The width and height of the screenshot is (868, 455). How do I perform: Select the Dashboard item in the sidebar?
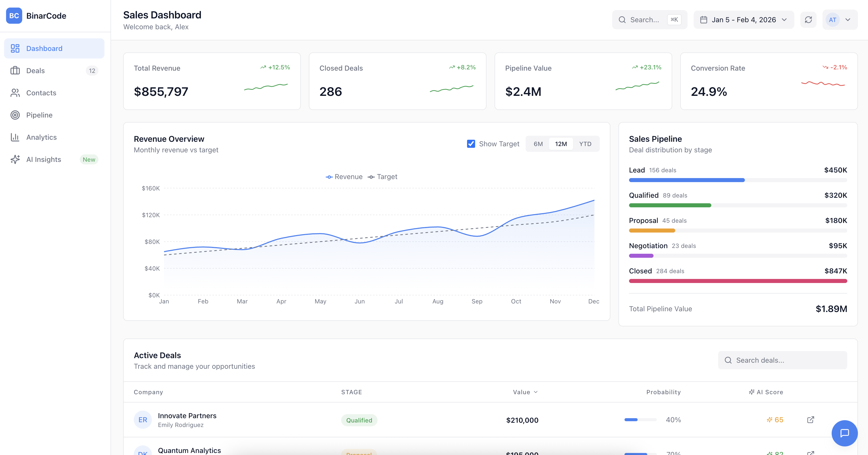[44, 48]
